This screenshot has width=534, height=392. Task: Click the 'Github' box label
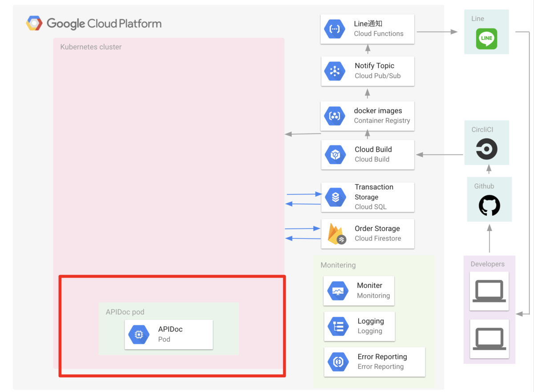(484, 186)
